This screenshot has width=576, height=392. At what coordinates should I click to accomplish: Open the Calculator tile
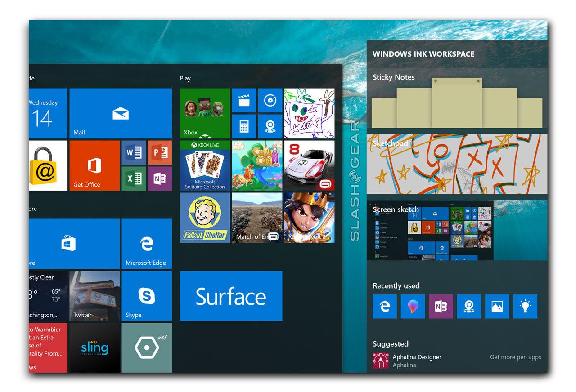click(x=244, y=126)
